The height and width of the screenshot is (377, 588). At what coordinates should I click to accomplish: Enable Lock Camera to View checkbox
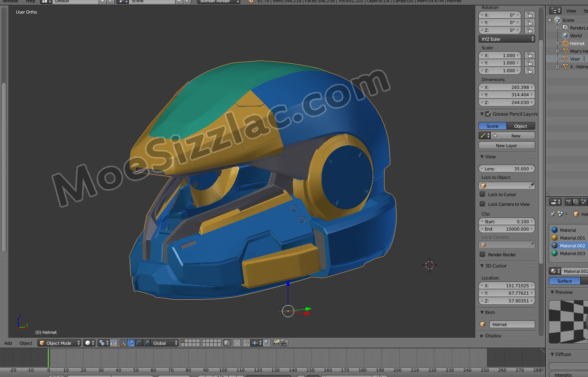482,204
